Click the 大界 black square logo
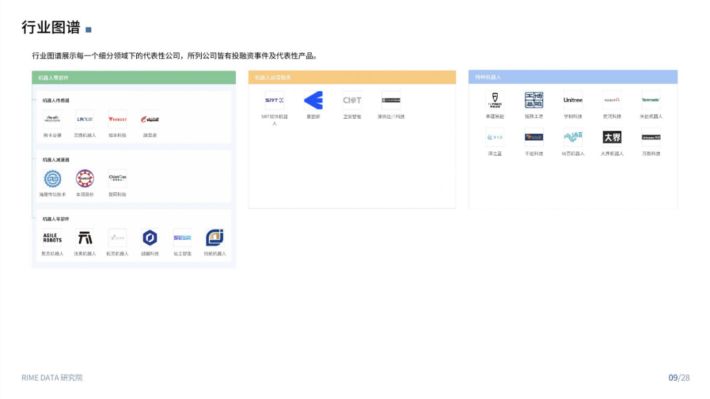 pyautogui.click(x=612, y=137)
